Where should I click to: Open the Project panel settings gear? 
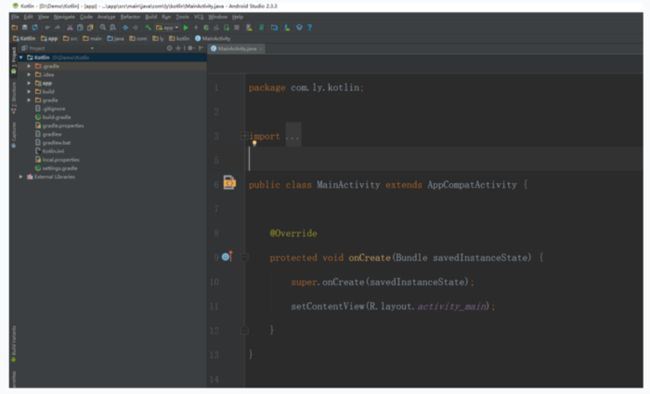click(x=191, y=49)
